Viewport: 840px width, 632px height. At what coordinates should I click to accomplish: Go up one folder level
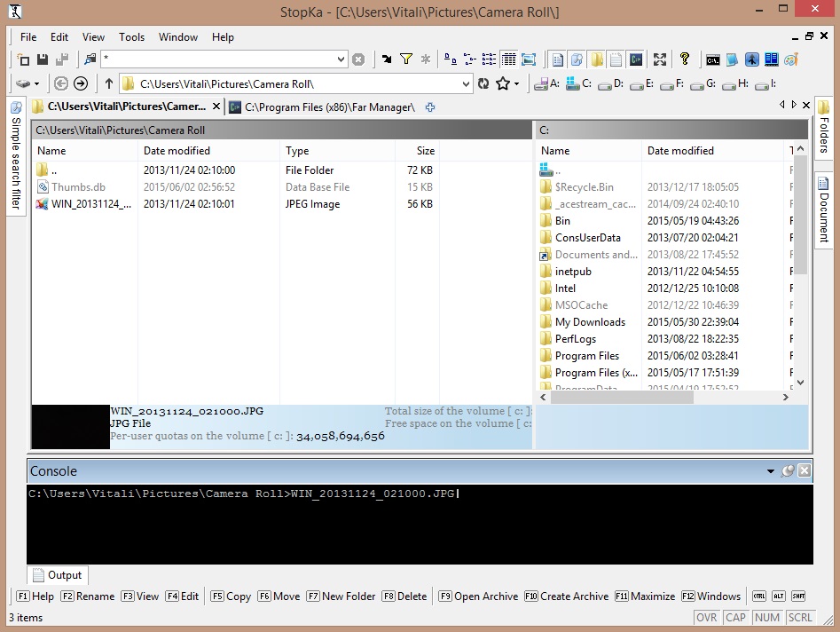(109, 83)
